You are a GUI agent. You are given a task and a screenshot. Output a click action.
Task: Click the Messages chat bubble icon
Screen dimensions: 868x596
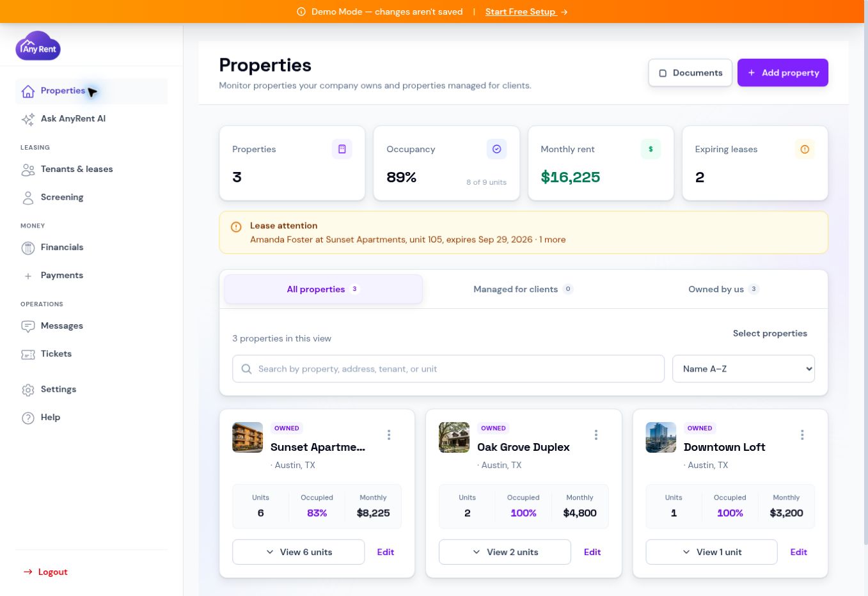(x=28, y=326)
